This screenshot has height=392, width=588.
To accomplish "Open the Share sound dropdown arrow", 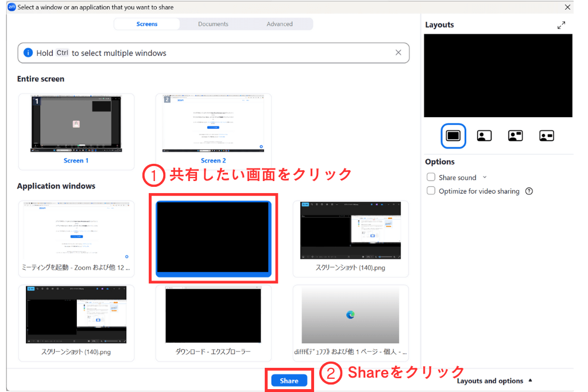I will click(485, 178).
